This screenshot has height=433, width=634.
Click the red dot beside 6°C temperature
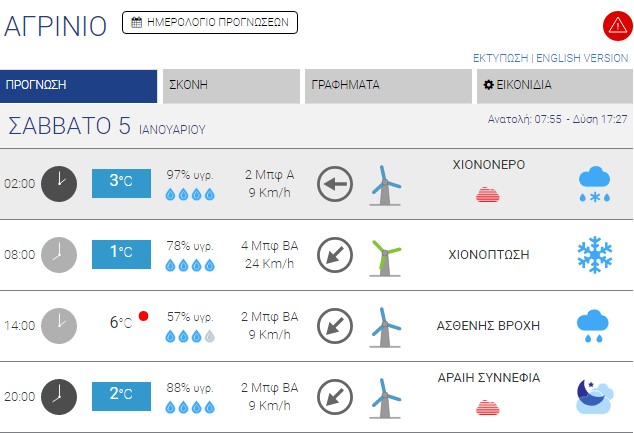[x=143, y=316]
